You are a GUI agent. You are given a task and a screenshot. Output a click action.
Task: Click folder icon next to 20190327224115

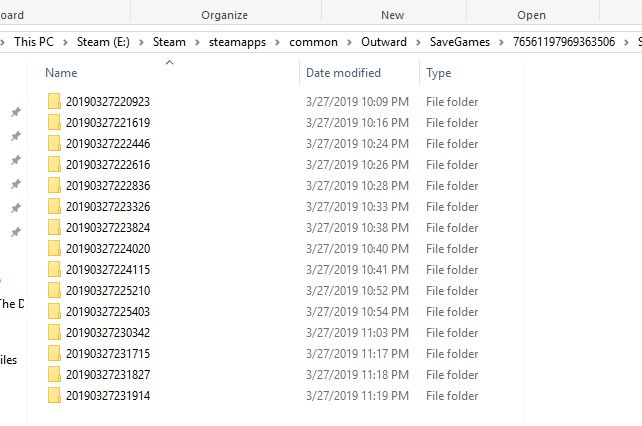[54, 270]
